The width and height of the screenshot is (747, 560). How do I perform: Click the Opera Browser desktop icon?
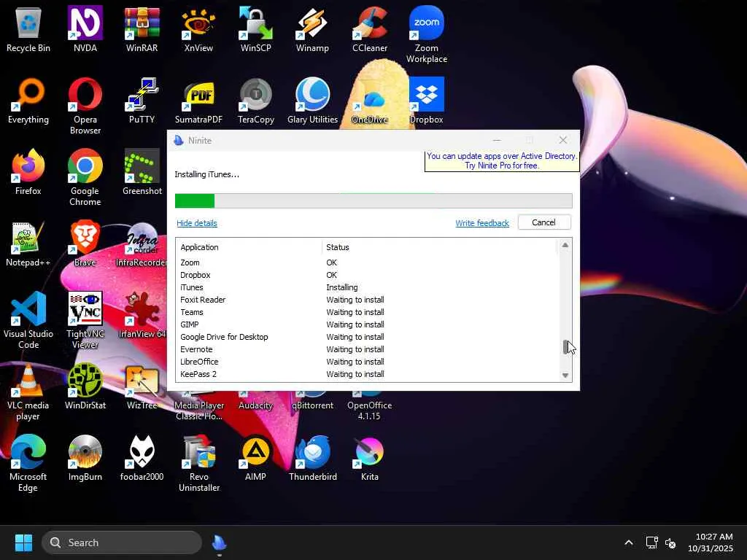(x=85, y=106)
